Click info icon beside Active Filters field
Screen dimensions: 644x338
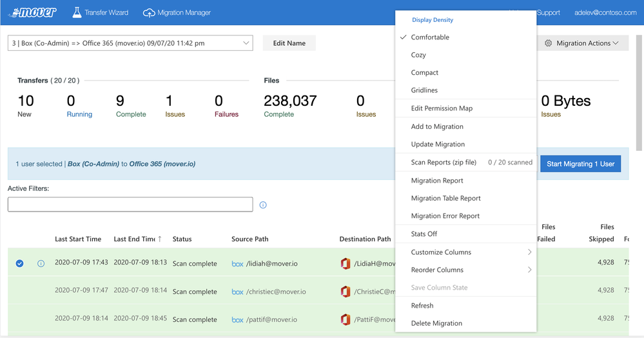point(263,205)
